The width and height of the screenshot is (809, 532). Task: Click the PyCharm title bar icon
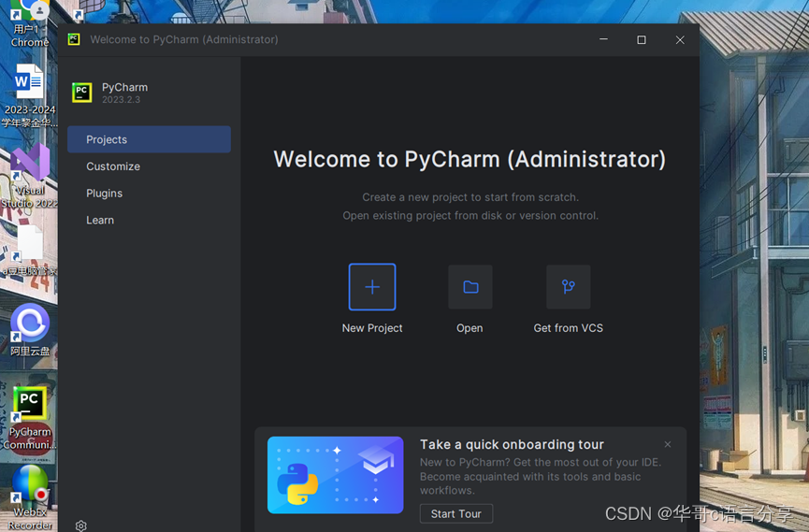coord(74,39)
